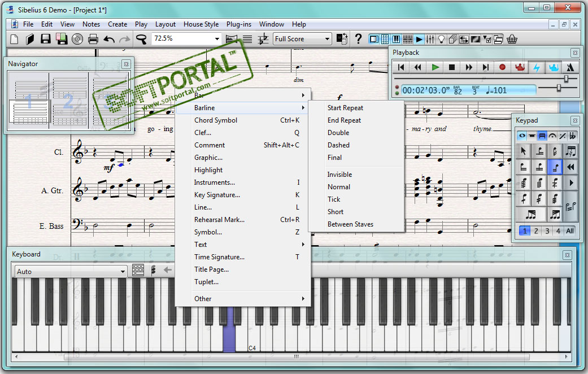
Task: Open the Notes menu
Action: pos(91,24)
